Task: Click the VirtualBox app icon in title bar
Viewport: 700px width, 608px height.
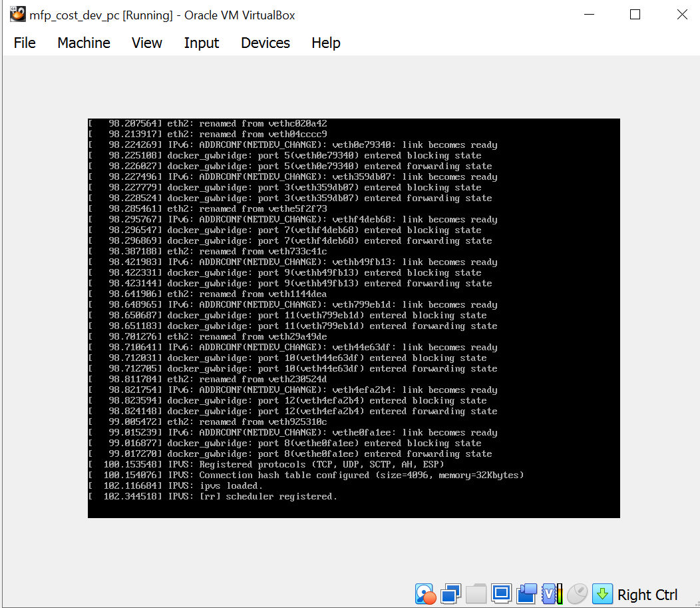Action: (18, 14)
